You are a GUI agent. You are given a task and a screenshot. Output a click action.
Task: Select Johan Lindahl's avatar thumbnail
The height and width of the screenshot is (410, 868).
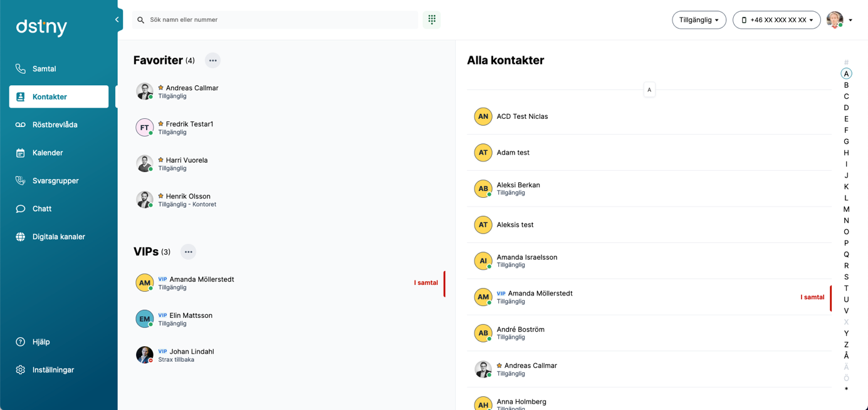145,355
